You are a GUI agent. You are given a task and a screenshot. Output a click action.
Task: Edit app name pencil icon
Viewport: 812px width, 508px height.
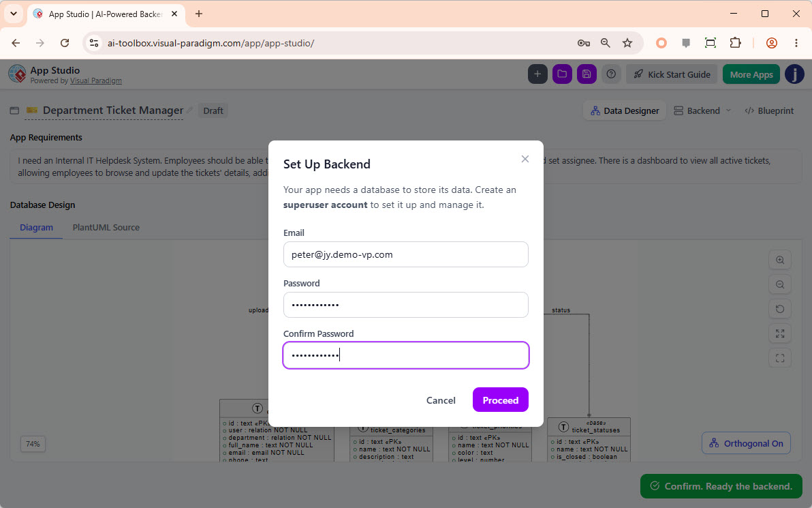(x=190, y=110)
